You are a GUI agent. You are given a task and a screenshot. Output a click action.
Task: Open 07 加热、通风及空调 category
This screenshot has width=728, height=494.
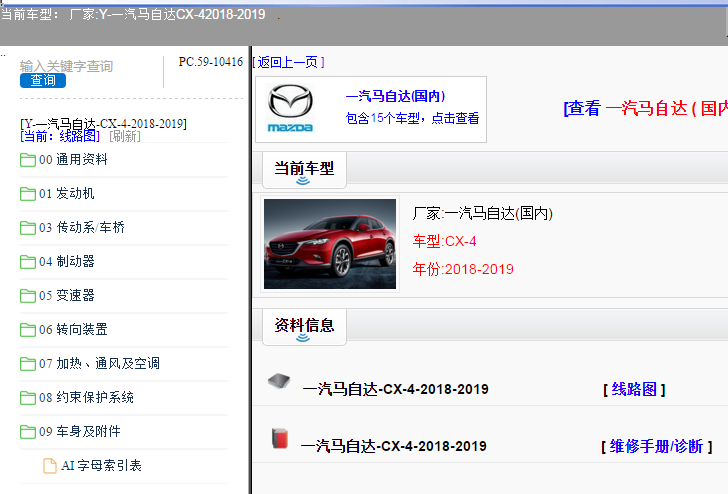point(99,363)
